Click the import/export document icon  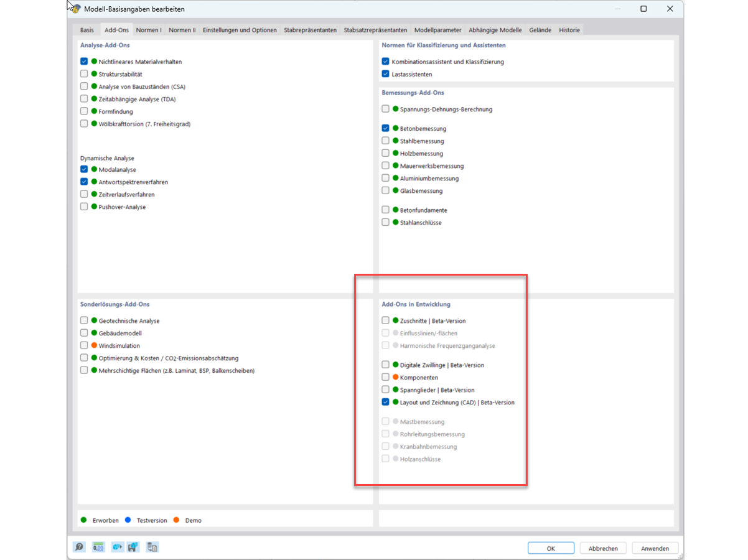(x=152, y=547)
